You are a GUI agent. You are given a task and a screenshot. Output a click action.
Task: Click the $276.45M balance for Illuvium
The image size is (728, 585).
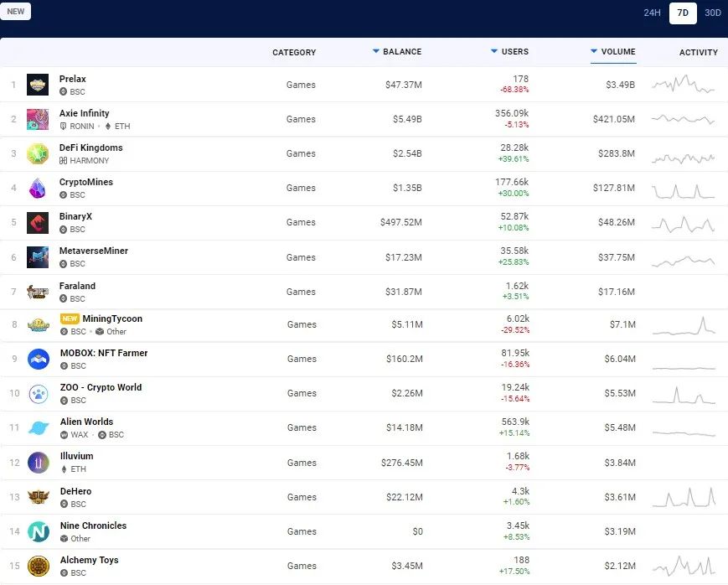[402, 463]
